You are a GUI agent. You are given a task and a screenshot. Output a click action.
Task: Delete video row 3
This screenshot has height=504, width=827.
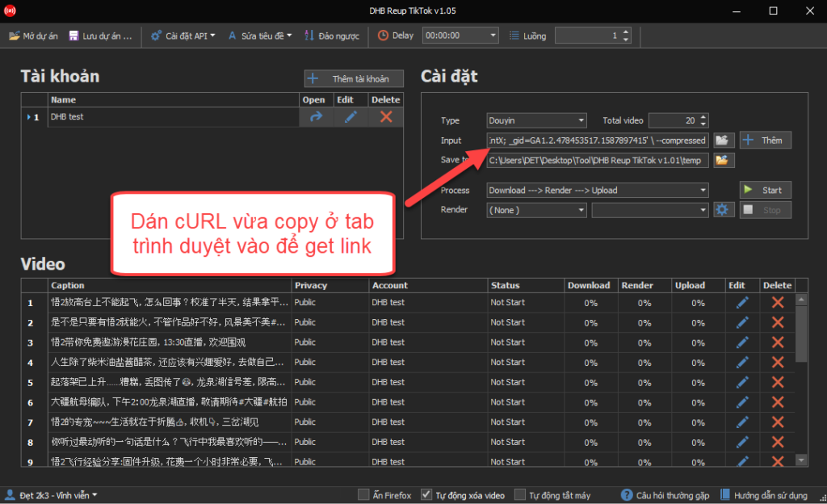tap(778, 342)
